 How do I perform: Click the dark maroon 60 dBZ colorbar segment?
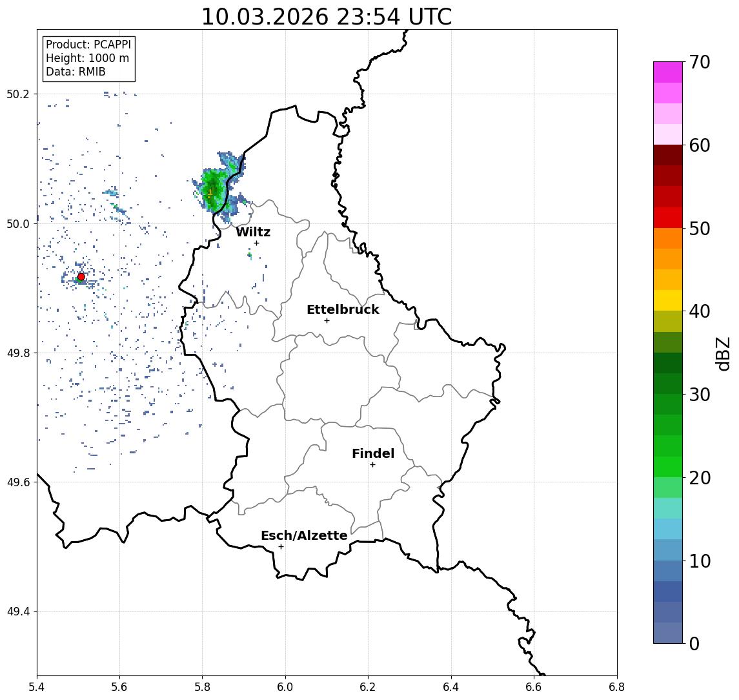pos(668,155)
